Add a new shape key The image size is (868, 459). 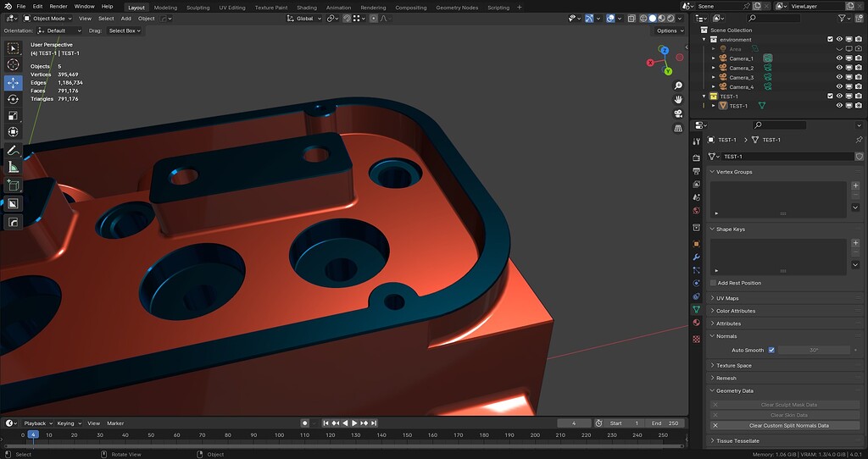[x=855, y=243]
